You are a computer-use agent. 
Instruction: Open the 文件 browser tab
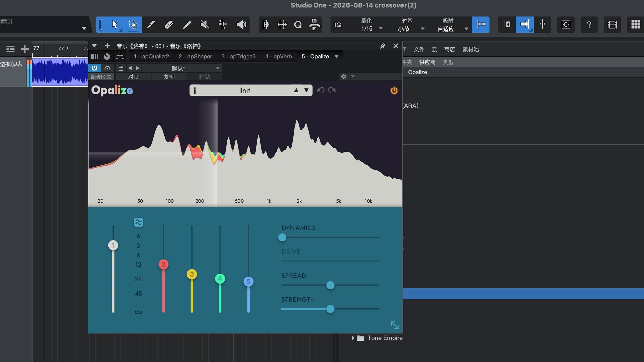tap(419, 50)
